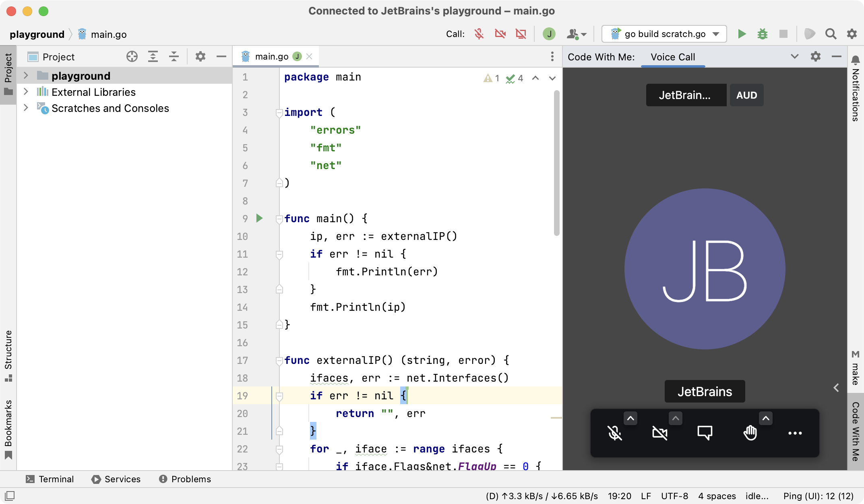Screen dimensions: 864x504
Task: Click the JB participant avatar
Action: click(705, 269)
